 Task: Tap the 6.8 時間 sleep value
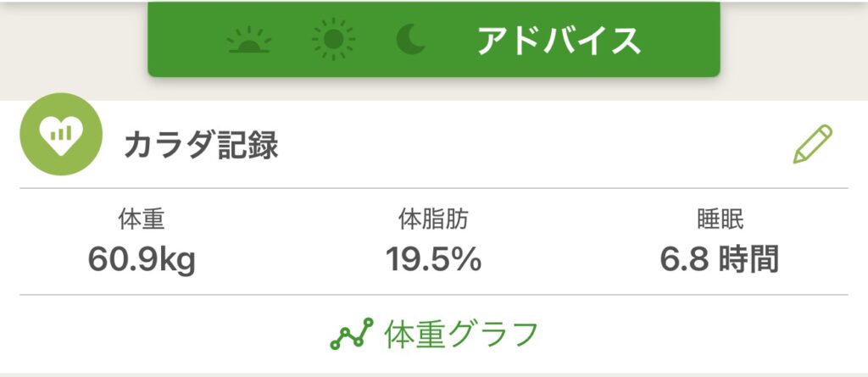(720, 259)
